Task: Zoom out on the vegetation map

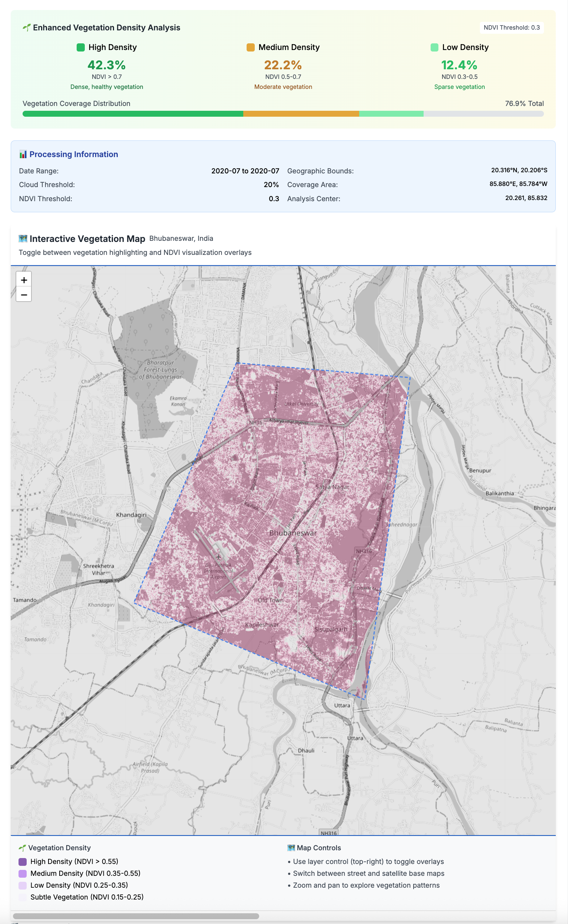Action: click(x=24, y=295)
